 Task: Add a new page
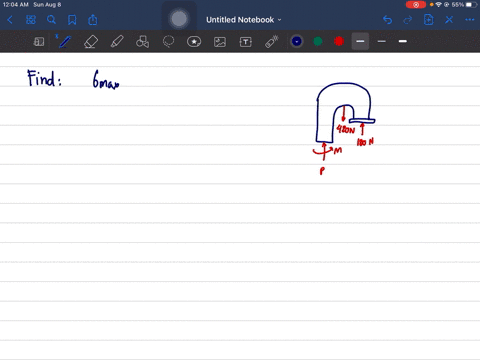click(x=428, y=20)
